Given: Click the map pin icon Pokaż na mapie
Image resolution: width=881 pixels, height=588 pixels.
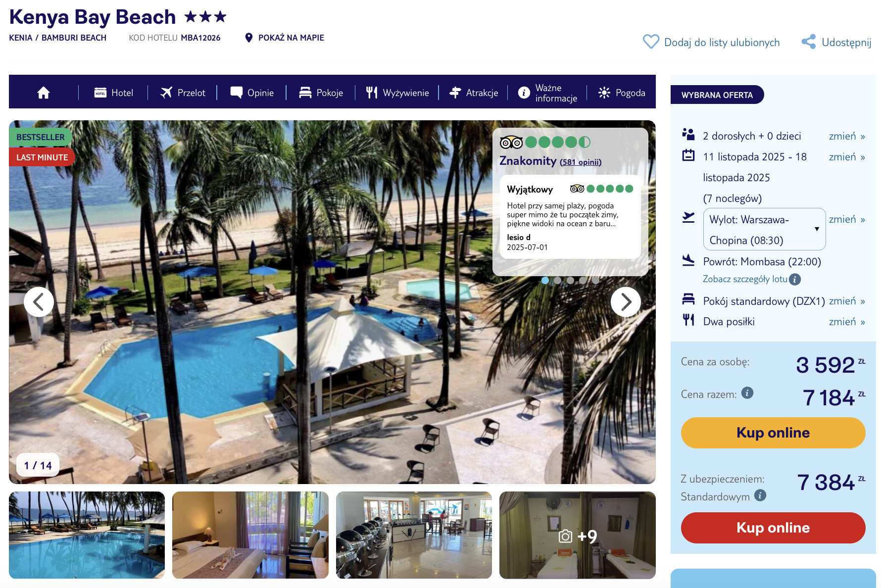Looking at the screenshot, I should (x=249, y=38).
